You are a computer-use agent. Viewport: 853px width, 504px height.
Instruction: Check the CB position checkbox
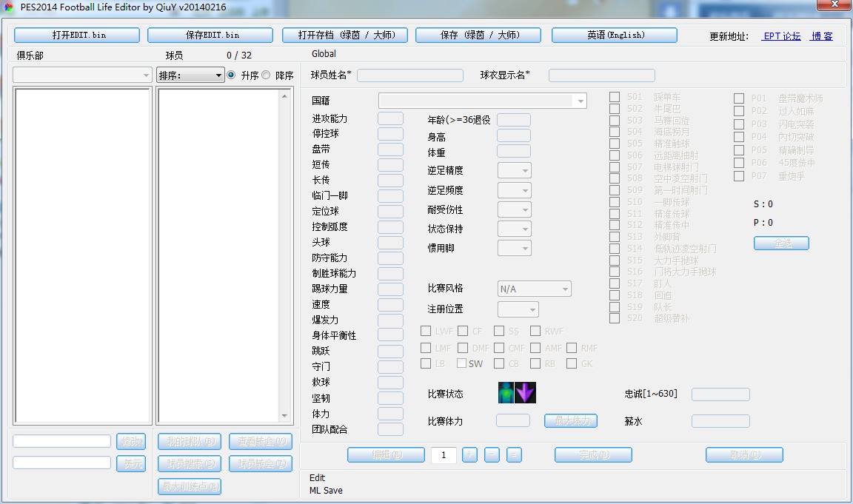499,363
